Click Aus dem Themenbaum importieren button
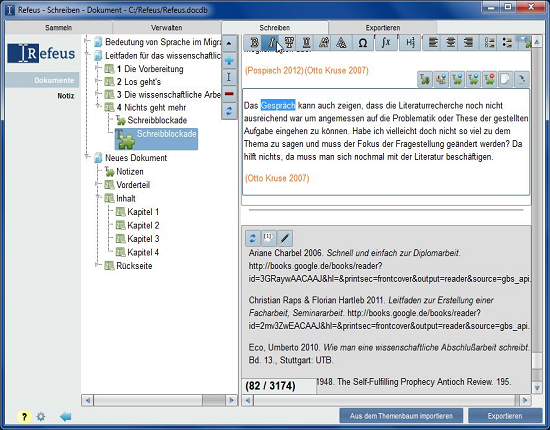The image size is (550, 430). click(x=401, y=416)
